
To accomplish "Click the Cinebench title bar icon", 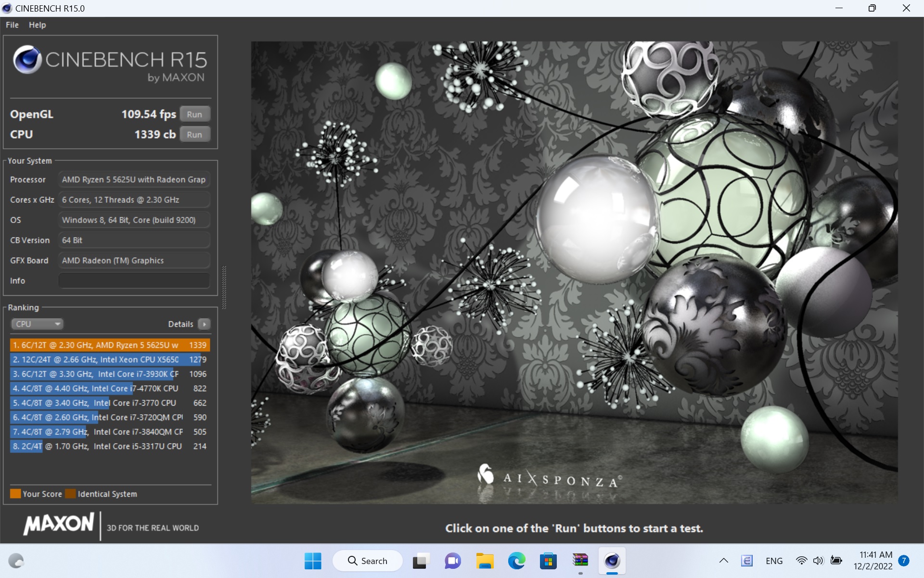I will pyautogui.click(x=7, y=8).
